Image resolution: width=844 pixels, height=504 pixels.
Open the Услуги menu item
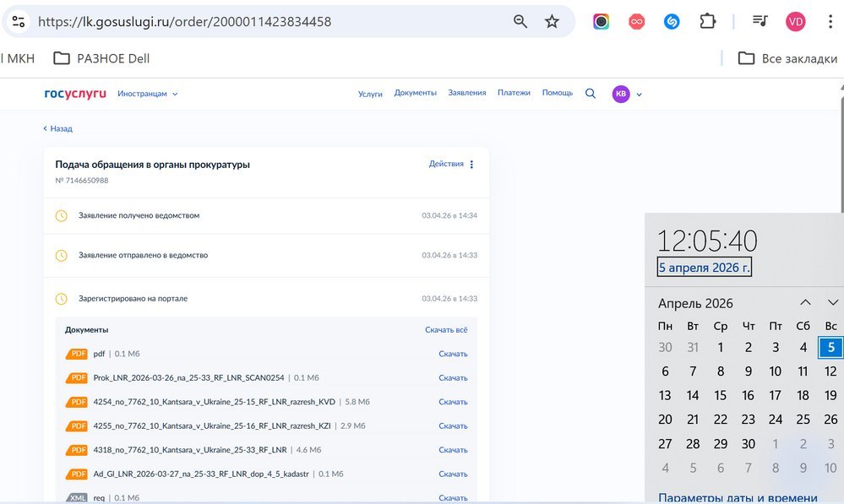click(370, 94)
